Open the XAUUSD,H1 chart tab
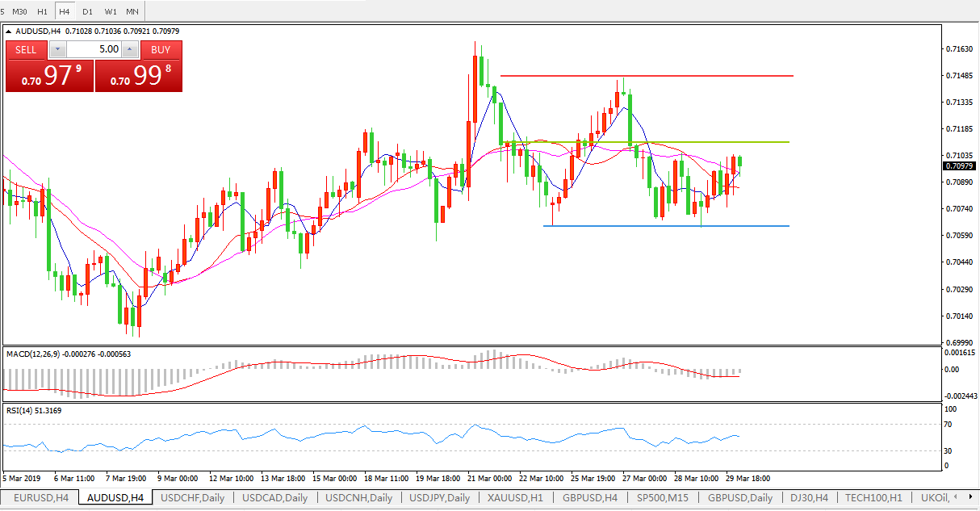The width and height of the screenshot is (980, 511). [x=515, y=498]
